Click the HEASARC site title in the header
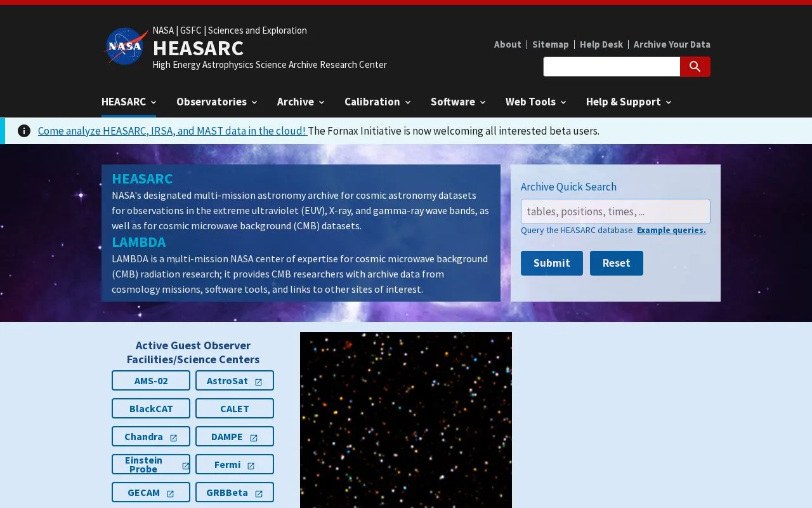812x508 pixels. [x=198, y=48]
